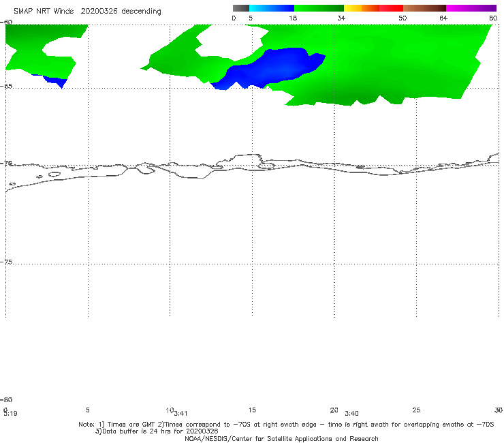This screenshot has width=504, height=443.
Task: Click the color bar label '18'
Action: [x=293, y=18]
